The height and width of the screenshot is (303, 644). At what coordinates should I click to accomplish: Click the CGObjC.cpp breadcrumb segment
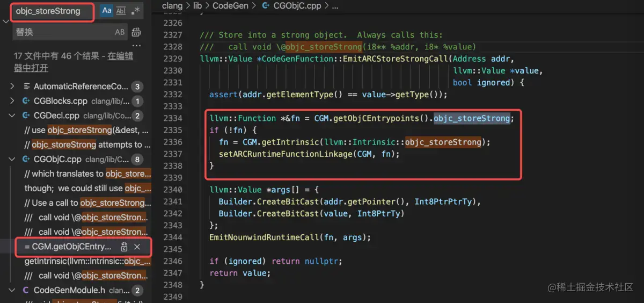[x=298, y=6]
